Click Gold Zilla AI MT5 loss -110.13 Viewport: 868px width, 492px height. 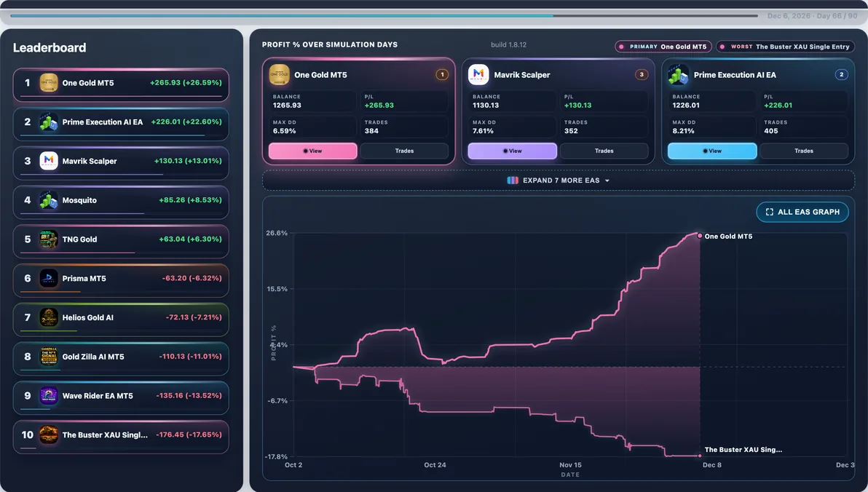pyautogui.click(x=191, y=357)
